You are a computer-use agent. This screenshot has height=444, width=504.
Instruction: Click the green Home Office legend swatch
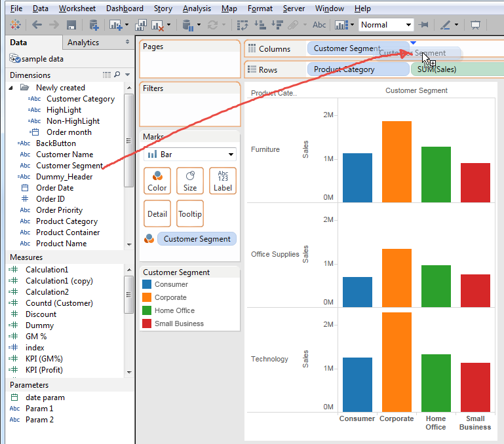(147, 310)
